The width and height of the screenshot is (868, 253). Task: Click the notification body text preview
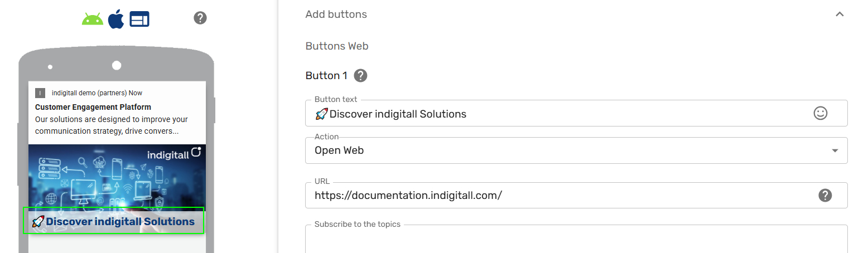pyautogui.click(x=112, y=125)
